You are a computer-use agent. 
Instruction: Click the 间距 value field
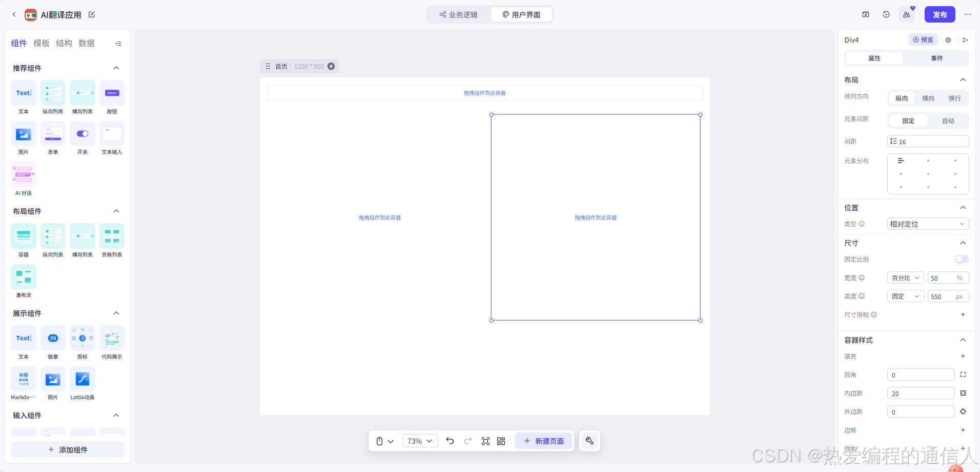click(x=928, y=142)
